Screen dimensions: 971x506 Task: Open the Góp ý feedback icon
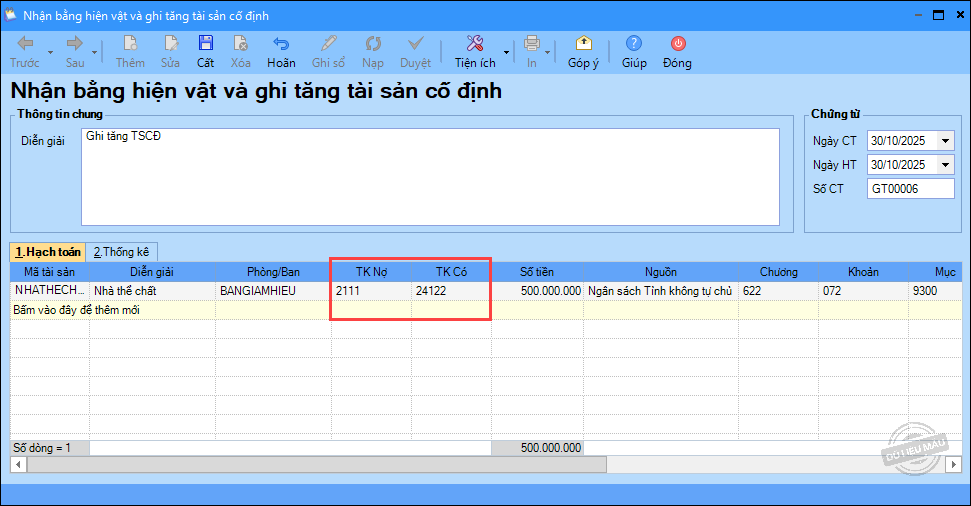(x=583, y=44)
